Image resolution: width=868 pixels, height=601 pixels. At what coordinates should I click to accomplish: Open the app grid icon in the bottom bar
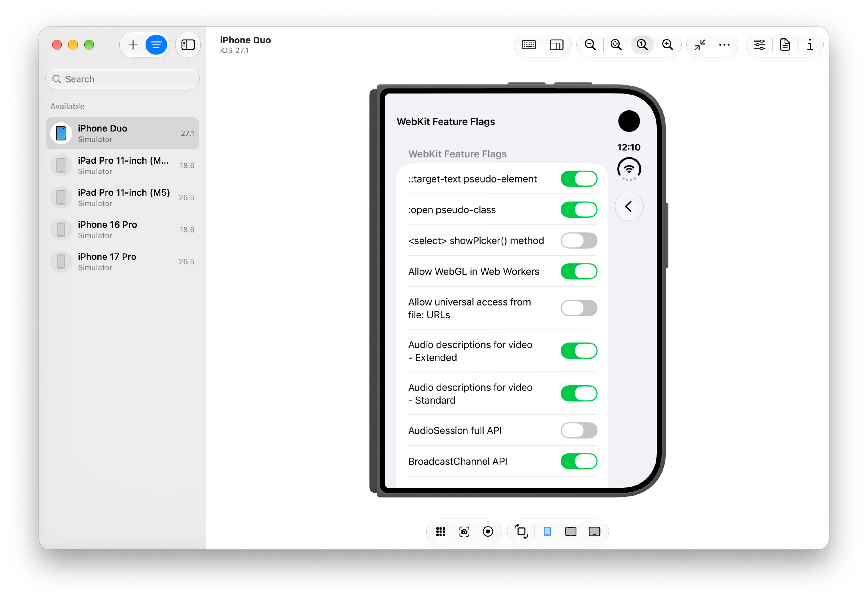coord(440,532)
